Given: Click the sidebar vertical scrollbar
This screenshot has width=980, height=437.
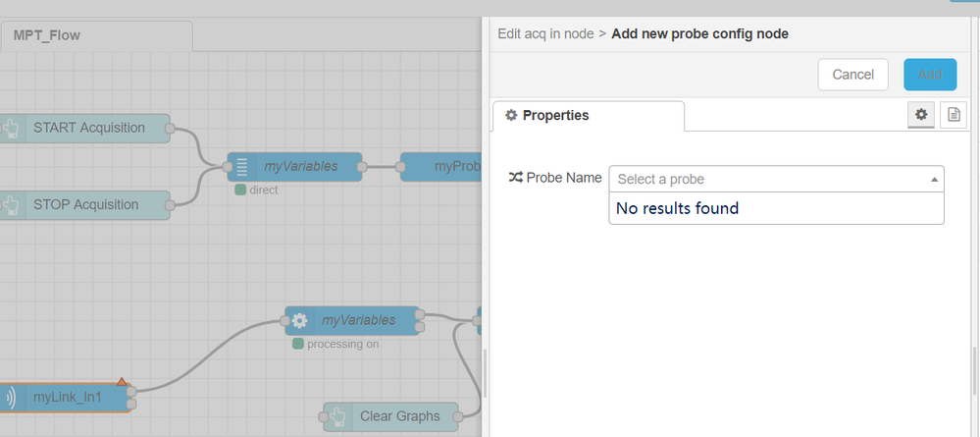Looking at the screenshot, I should 974,372.
